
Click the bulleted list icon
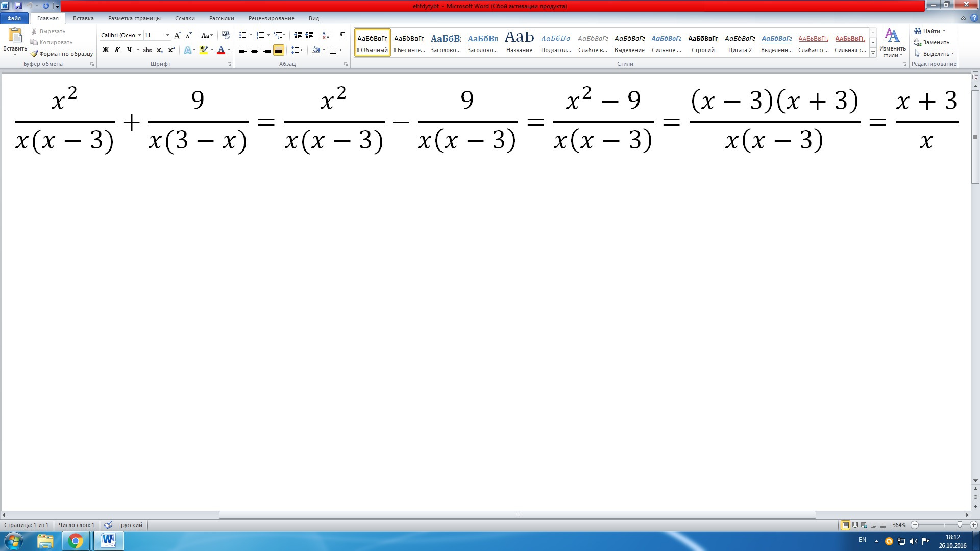click(x=243, y=35)
